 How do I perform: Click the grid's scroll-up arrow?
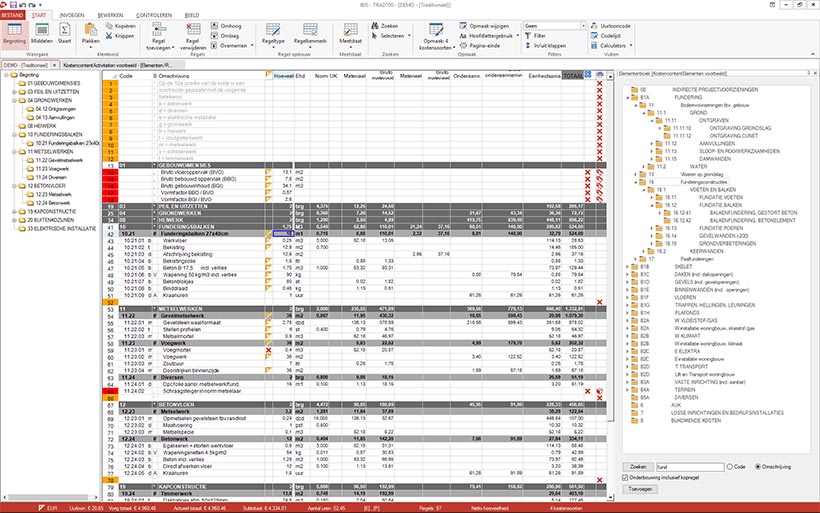tap(610, 76)
